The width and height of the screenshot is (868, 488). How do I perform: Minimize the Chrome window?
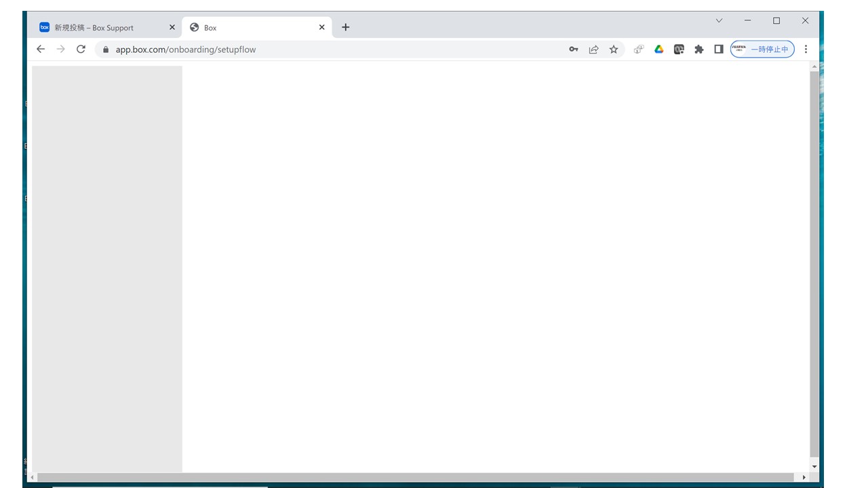(x=748, y=21)
